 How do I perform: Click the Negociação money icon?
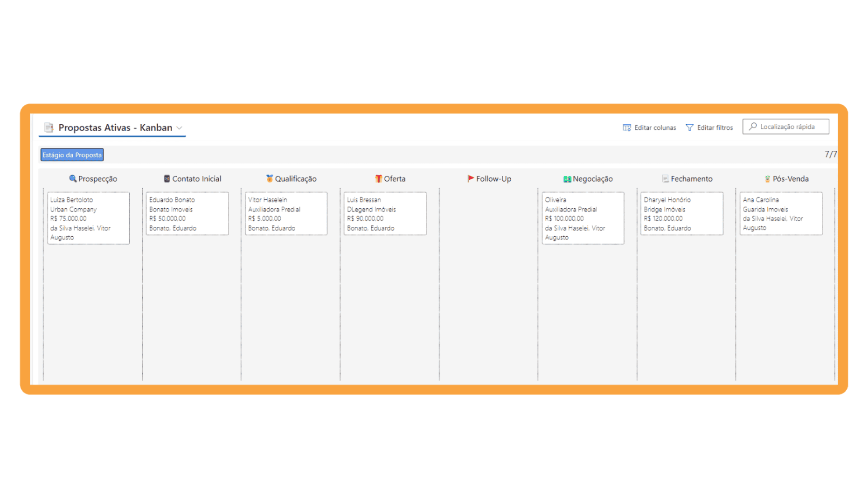tap(567, 179)
